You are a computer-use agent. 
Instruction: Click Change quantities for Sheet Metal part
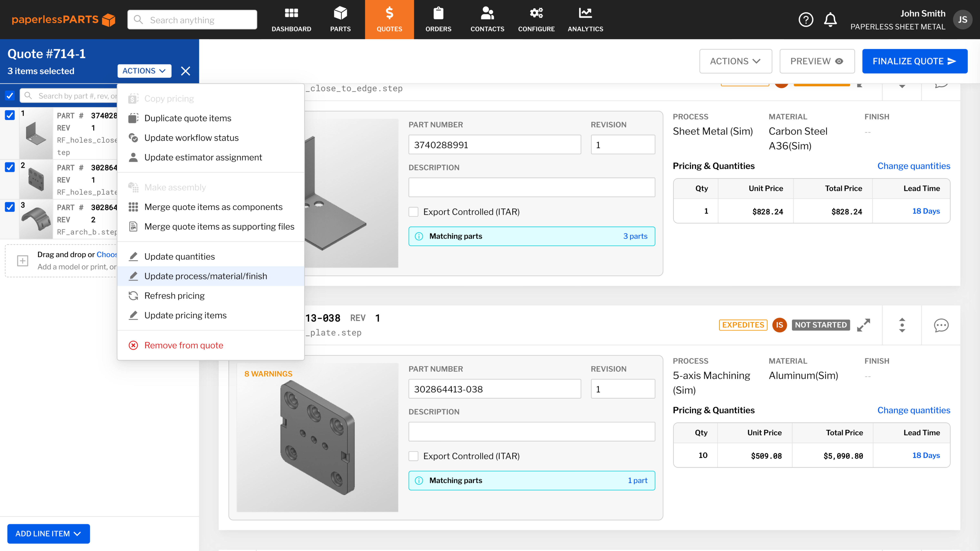(913, 166)
